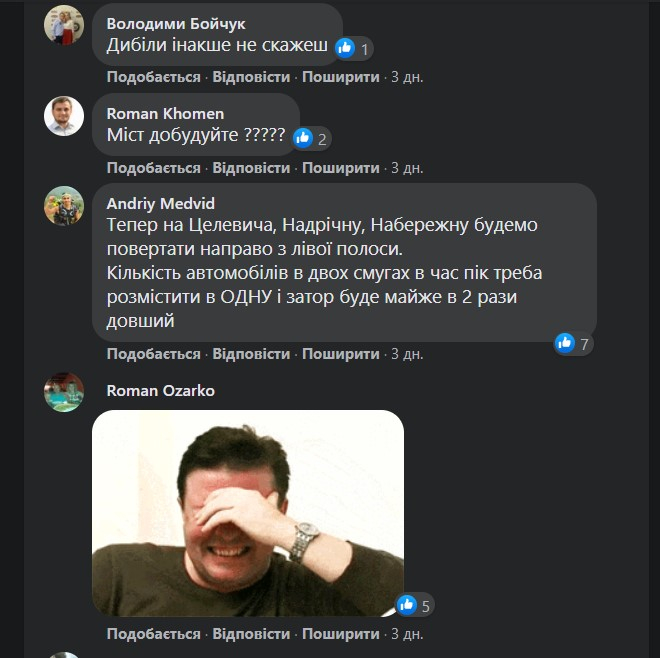The height and width of the screenshot is (658, 660).
Task: Click Подобається under Володими Бойчук's comment
Action: (x=154, y=77)
